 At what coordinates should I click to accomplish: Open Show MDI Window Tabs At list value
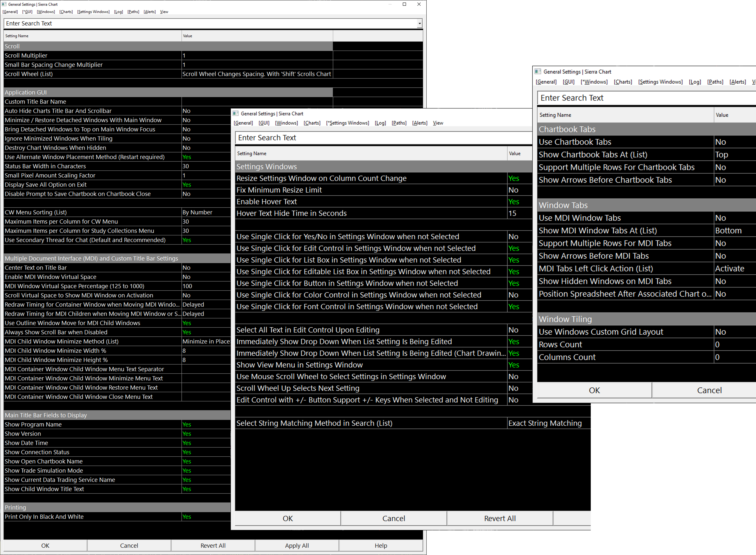(728, 231)
